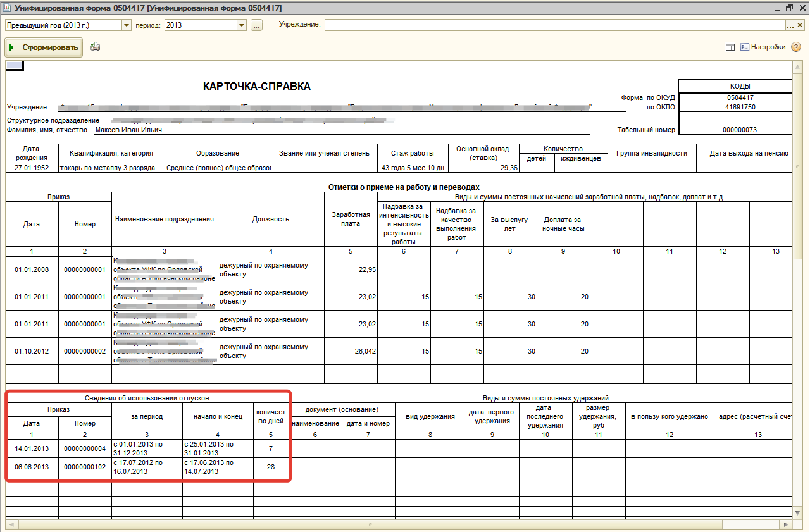Click the ellipsis button next to период
The height and width of the screenshot is (532, 810).
pos(256,25)
